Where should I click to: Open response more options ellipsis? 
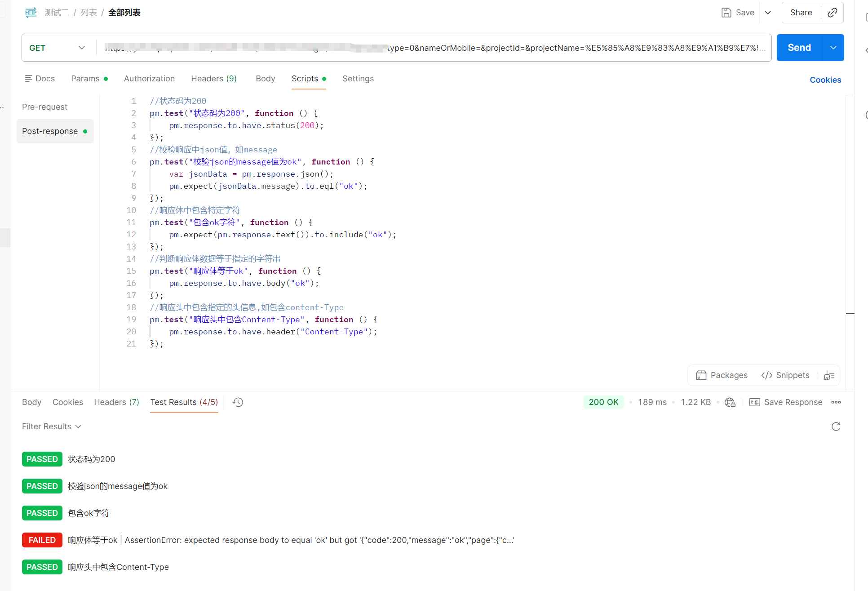pyautogui.click(x=836, y=402)
